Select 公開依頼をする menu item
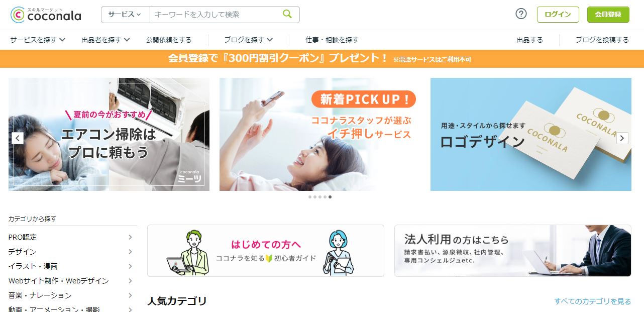 [x=169, y=40]
